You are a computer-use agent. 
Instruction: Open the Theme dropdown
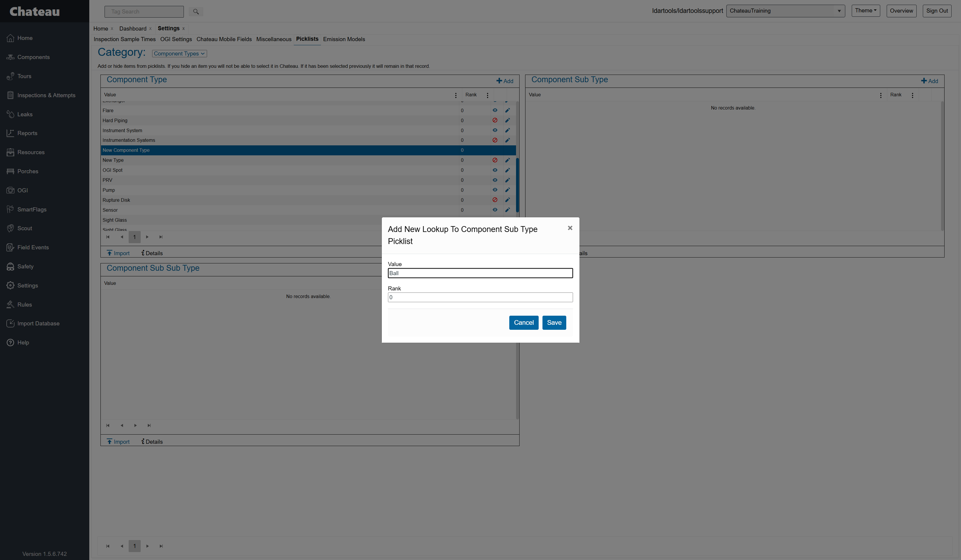(x=865, y=10)
